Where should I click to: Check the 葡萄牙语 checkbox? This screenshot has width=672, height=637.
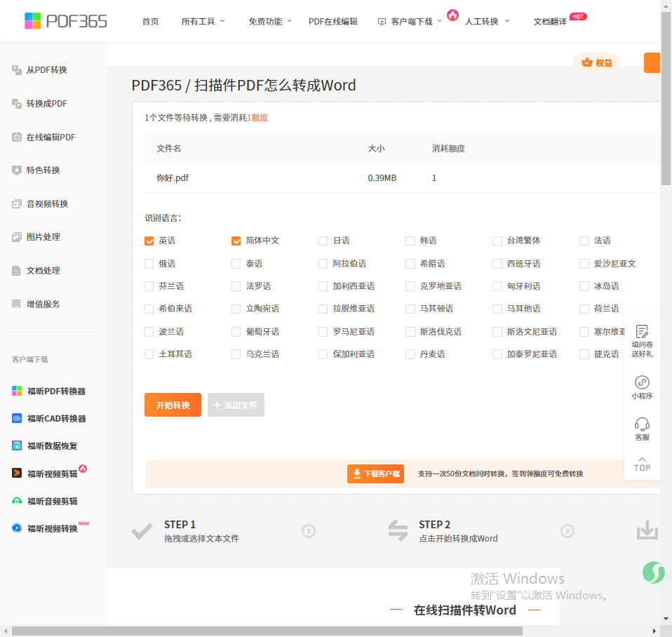(236, 332)
